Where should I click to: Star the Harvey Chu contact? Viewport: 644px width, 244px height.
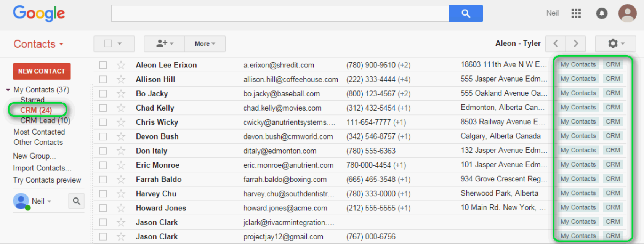(x=121, y=194)
